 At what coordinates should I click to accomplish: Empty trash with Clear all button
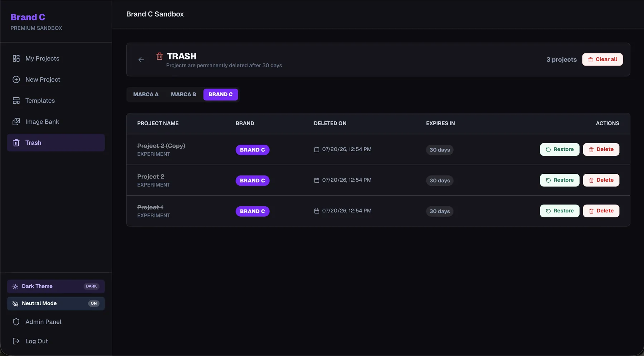[602, 59]
